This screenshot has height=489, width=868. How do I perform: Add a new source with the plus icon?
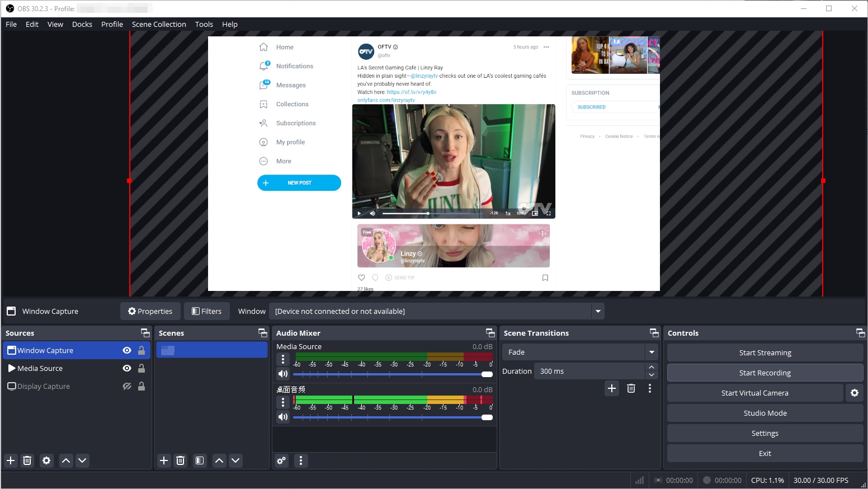[11, 460]
